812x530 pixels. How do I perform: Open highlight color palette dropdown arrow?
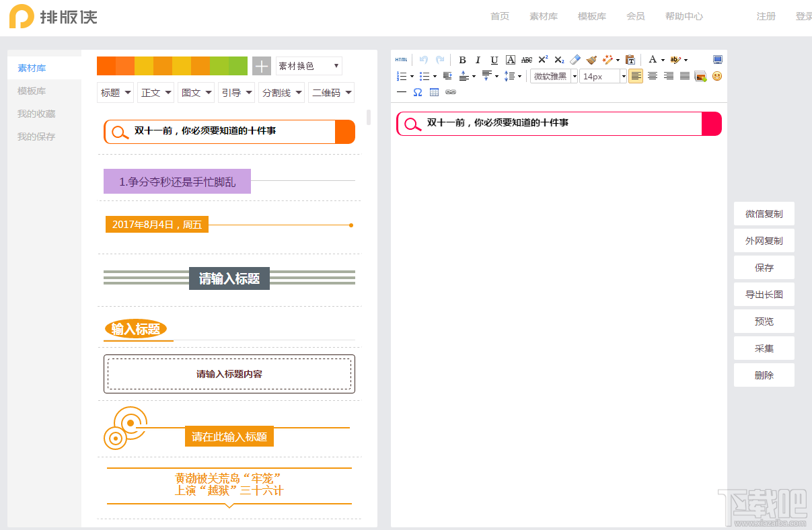tap(686, 60)
